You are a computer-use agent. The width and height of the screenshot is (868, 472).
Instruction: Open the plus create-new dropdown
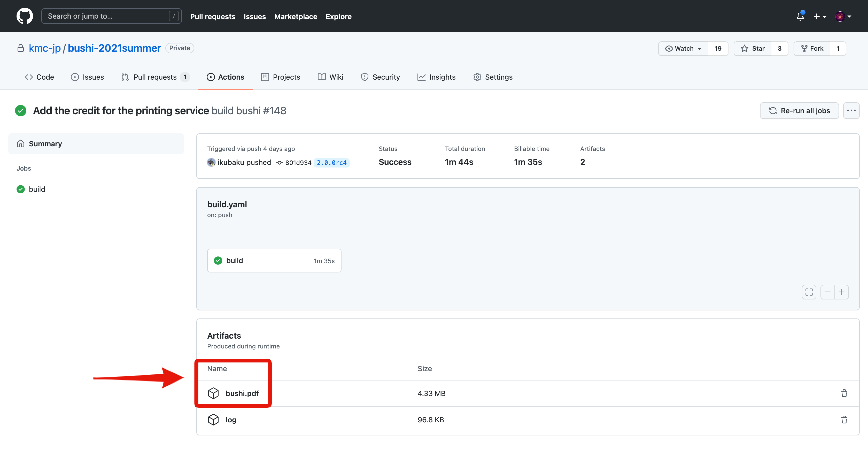click(819, 16)
